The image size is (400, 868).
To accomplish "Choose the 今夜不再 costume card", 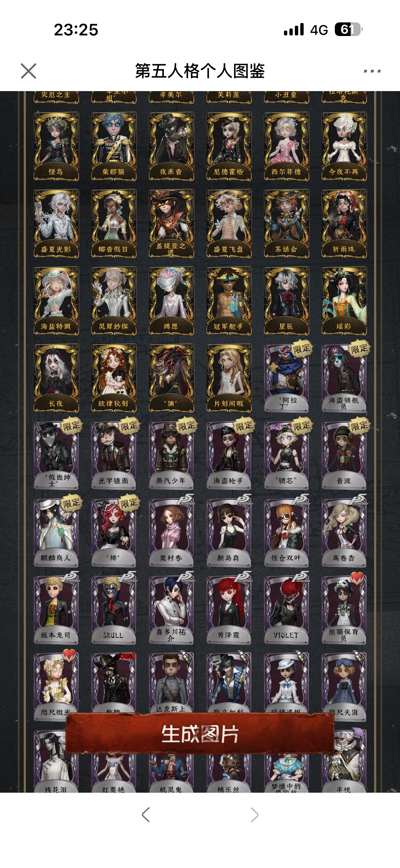I will pyautogui.click(x=344, y=146).
